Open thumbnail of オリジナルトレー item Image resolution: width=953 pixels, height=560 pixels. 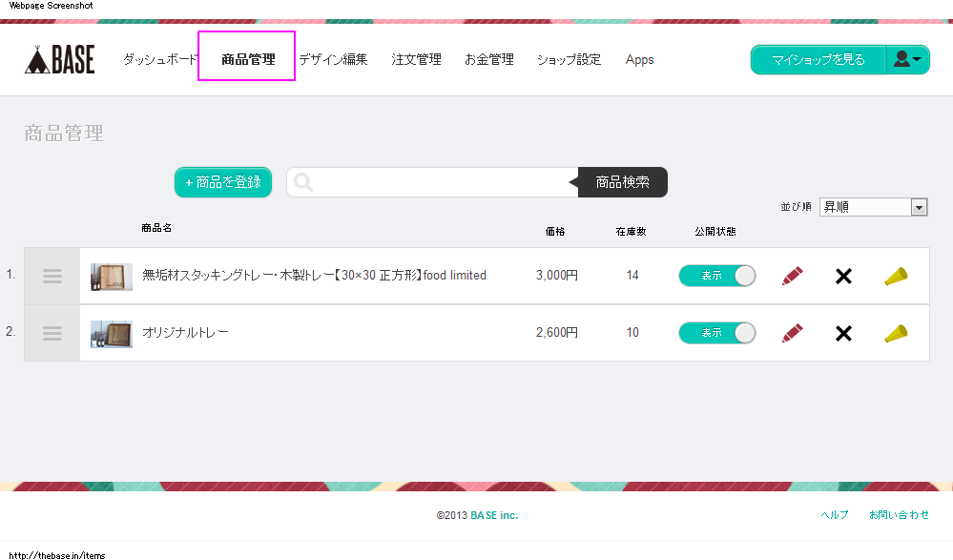pyautogui.click(x=112, y=334)
